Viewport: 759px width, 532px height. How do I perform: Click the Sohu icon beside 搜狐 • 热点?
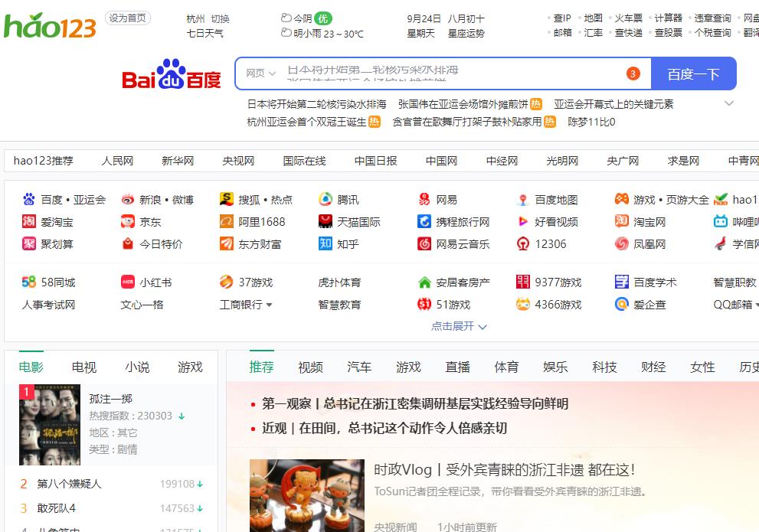click(x=227, y=199)
